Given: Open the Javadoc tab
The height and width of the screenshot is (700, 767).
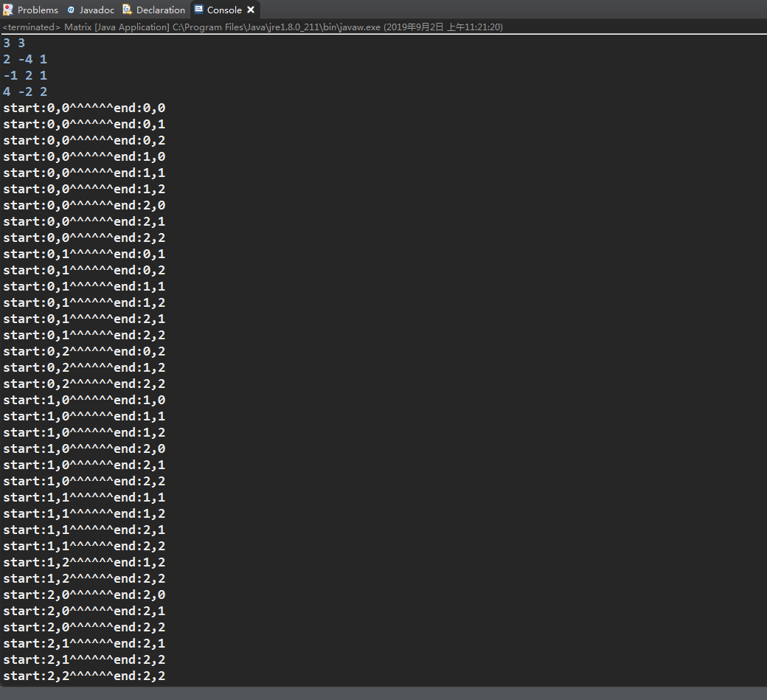Looking at the screenshot, I should click(91, 10).
